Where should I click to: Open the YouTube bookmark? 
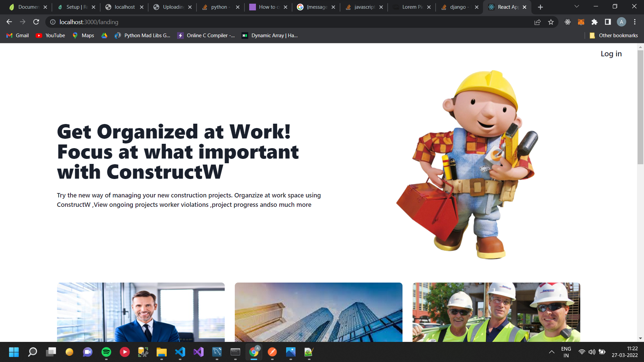coord(51,36)
